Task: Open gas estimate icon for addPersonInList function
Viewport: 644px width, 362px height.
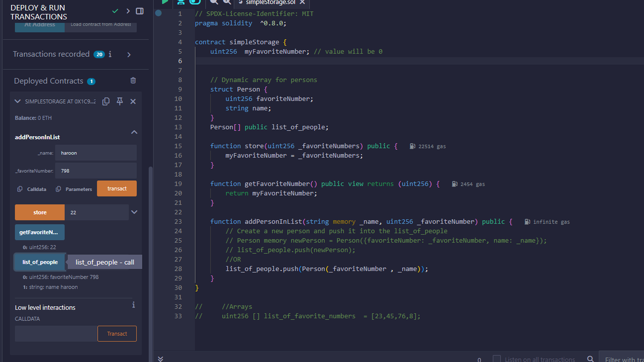Action: [527, 221]
